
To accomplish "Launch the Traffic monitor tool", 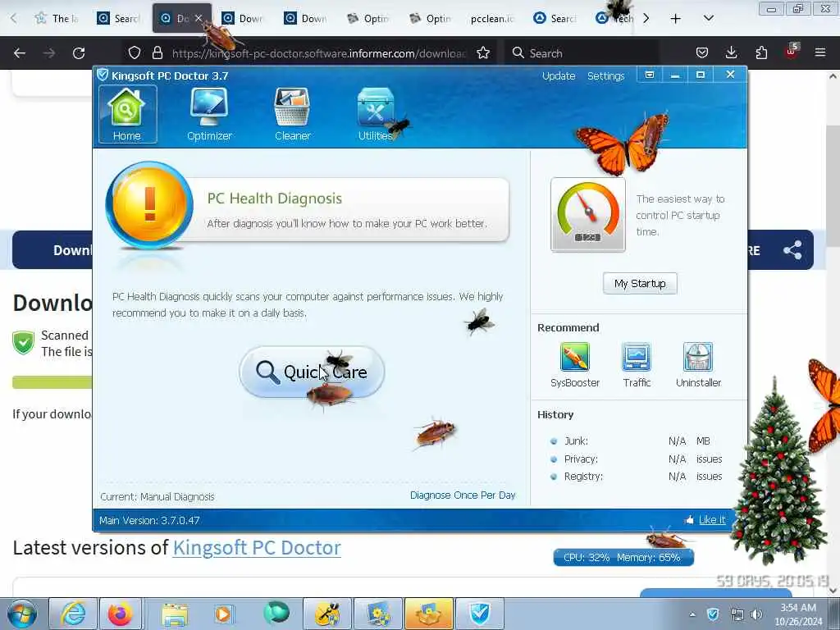I will (637, 365).
